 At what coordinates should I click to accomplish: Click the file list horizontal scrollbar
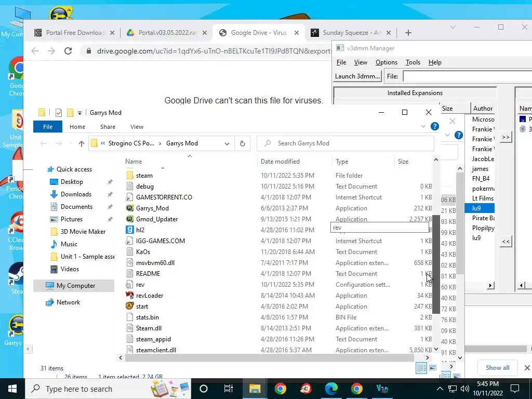(270, 357)
